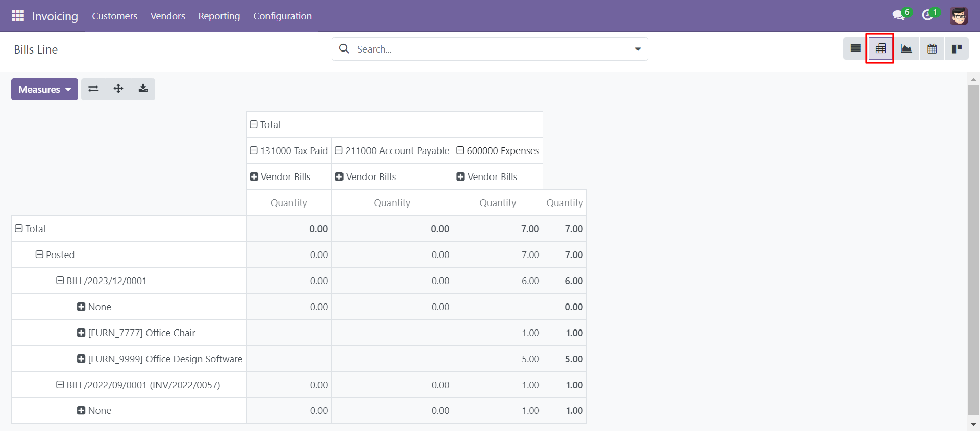Click the vertical scrollbar thumb
The width and height of the screenshot is (980, 431).
pos(973,250)
